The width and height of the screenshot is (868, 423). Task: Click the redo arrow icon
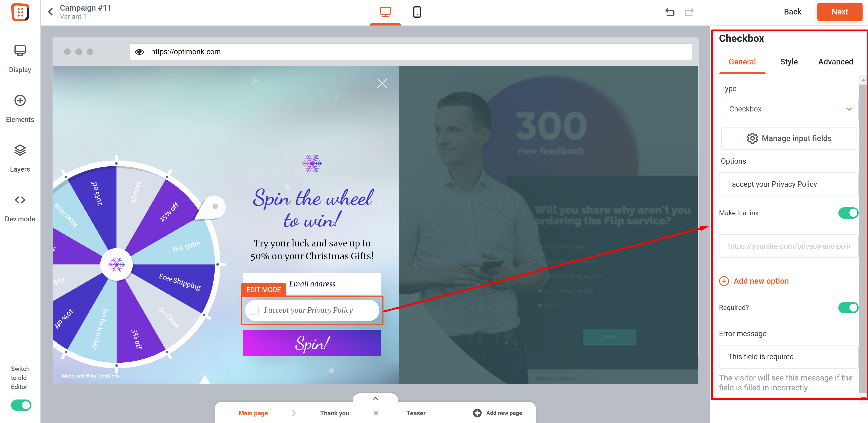click(x=689, y=12)
